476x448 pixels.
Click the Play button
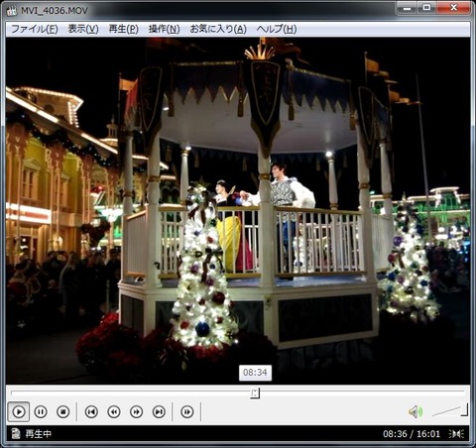tap(19, 411)
